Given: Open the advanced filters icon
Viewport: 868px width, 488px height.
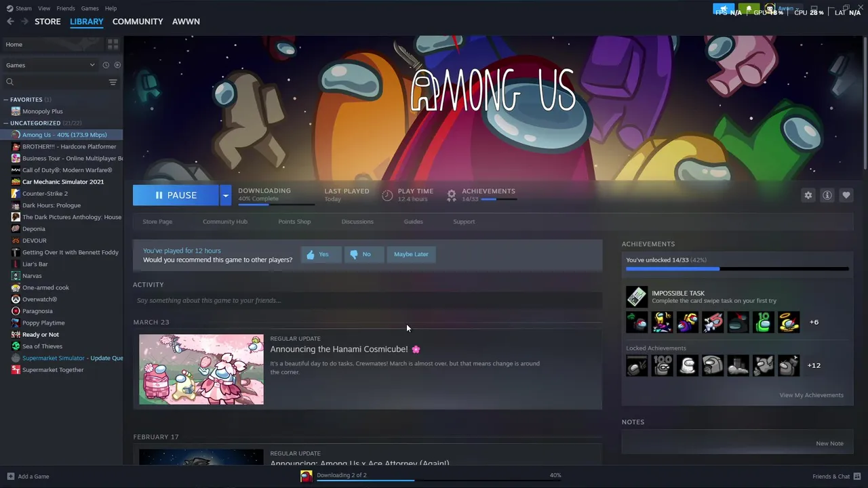Looking at the screenshot, I should (x=113, y=82).
